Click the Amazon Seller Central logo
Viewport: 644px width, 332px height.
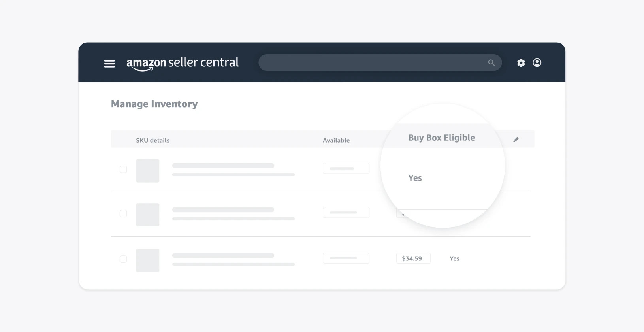183,62
